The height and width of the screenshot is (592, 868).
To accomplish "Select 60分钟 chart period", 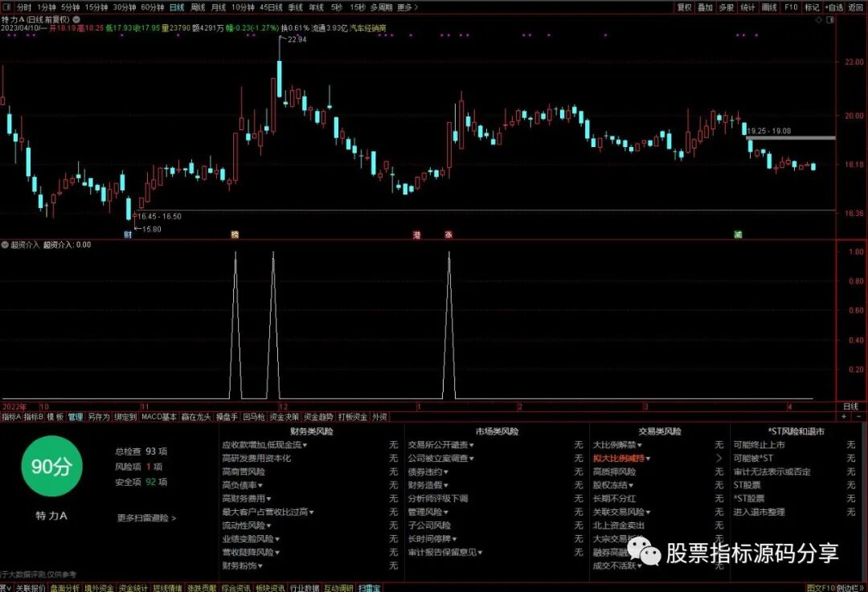I will [x=152, y=7].
